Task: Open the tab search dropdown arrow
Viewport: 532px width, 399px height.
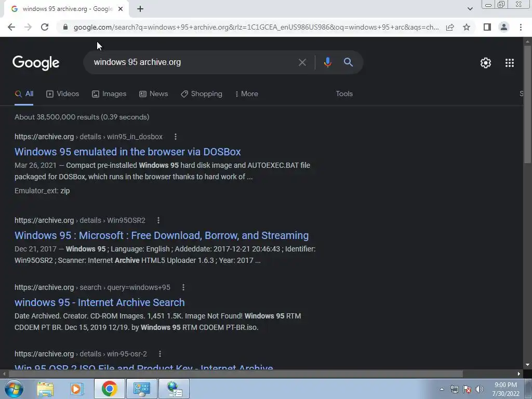Action: (x=470, y=9)
